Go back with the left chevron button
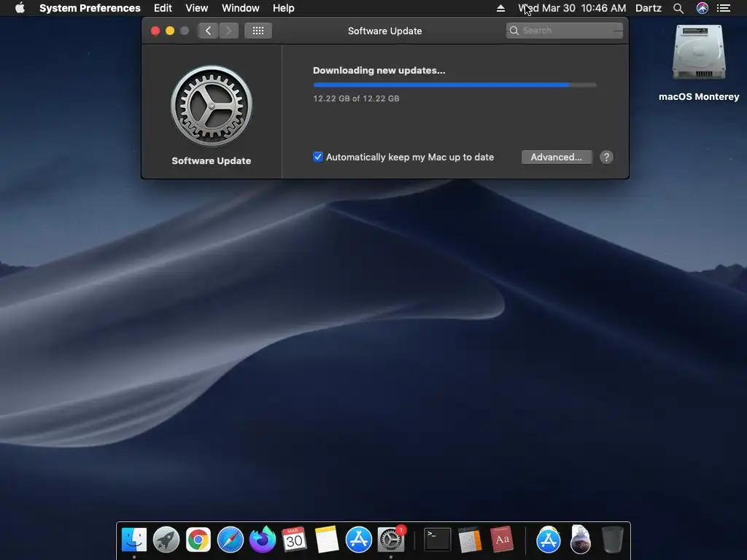This screenshot has width=747, height=560. (x=208, y=31)
